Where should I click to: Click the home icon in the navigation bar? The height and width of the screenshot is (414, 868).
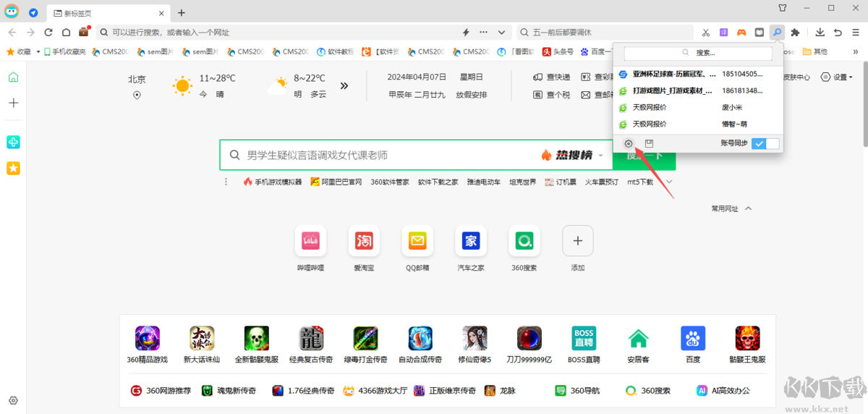[66, 32]
